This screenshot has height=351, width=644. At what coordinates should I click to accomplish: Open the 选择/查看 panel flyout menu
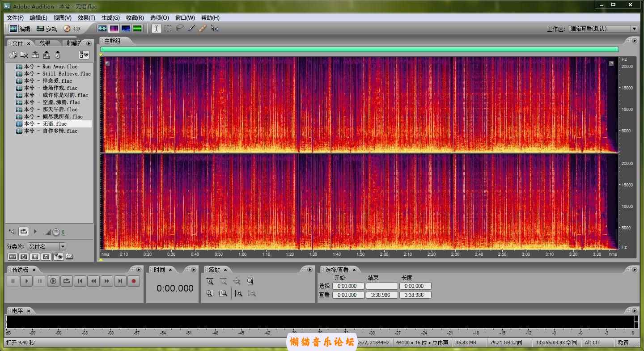point(634,270)
